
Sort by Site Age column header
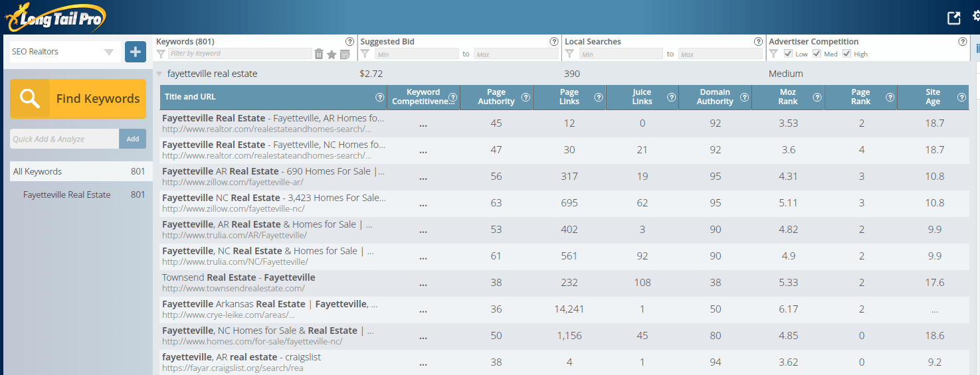click(933, 97)
